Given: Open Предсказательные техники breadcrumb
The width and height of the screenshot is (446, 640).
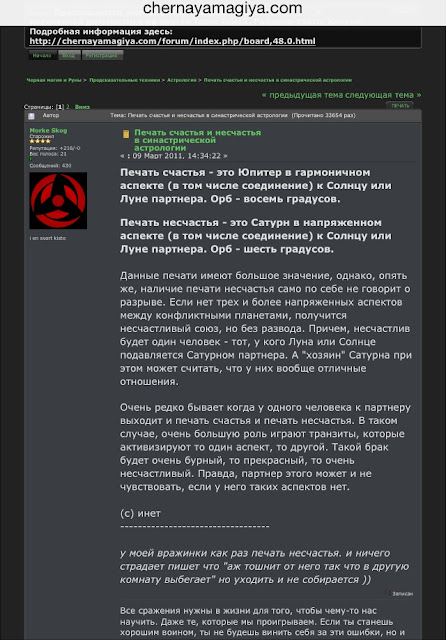Looking at the screenshot, I should [124, 80].
